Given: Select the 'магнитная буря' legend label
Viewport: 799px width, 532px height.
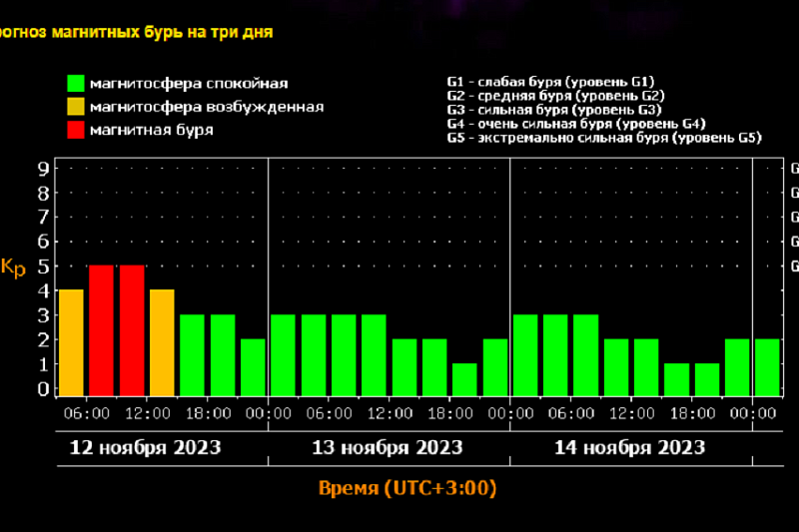Looking at the screenshot, I should point(151,130).
